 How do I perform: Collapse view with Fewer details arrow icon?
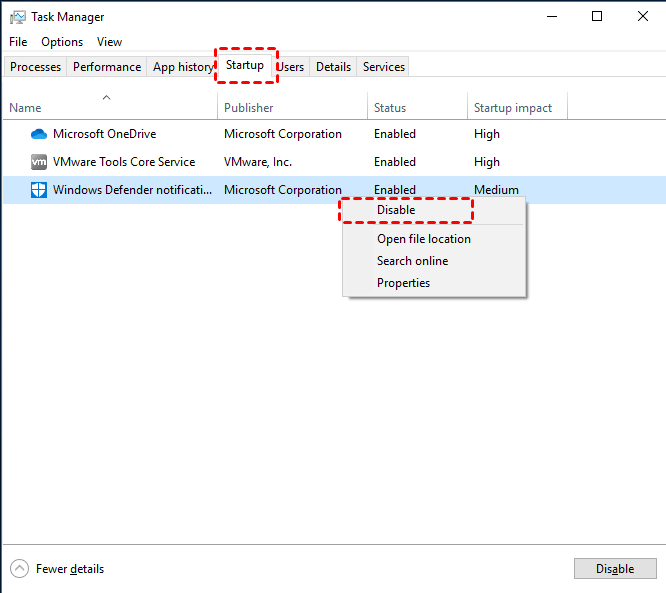19,569
